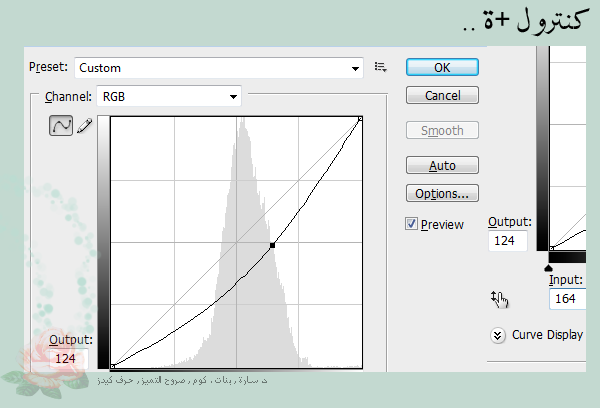Select the edit points curve tool
Viewport: 600px width, 408px height.
tap(61, 126)
